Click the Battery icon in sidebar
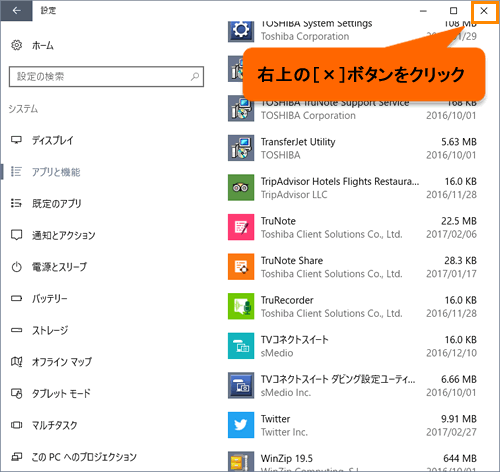 pyautogui.click(x=16, y=298)
